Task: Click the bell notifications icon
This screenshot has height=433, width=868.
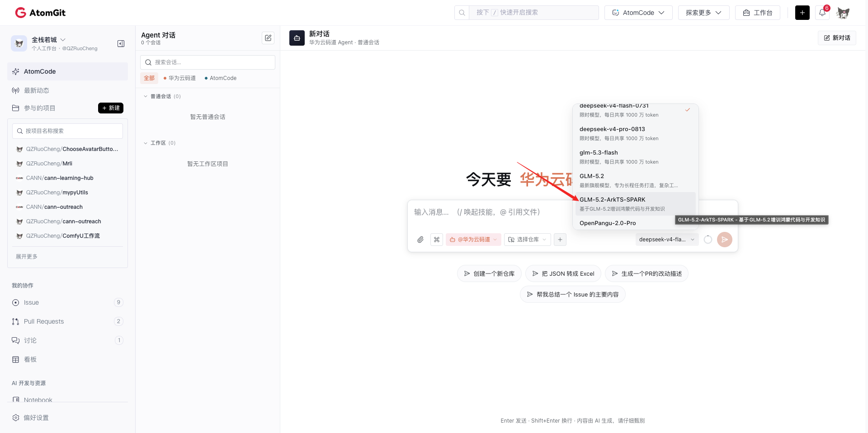Action: point(822,13)
